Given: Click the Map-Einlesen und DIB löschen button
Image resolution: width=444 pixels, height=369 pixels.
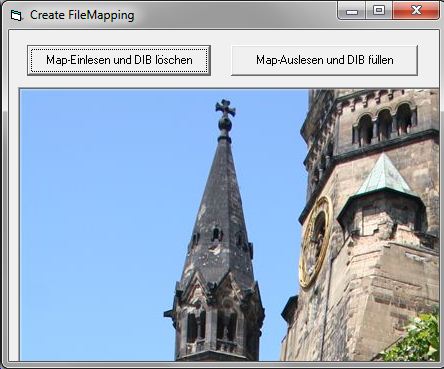Looking at the screenshot, I should (119, 60).
